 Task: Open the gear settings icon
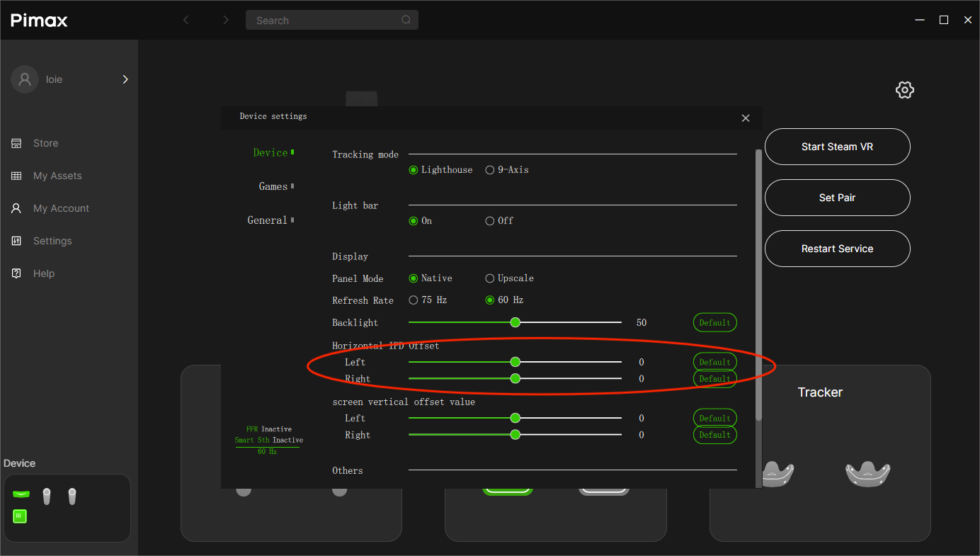coord(905,90)
